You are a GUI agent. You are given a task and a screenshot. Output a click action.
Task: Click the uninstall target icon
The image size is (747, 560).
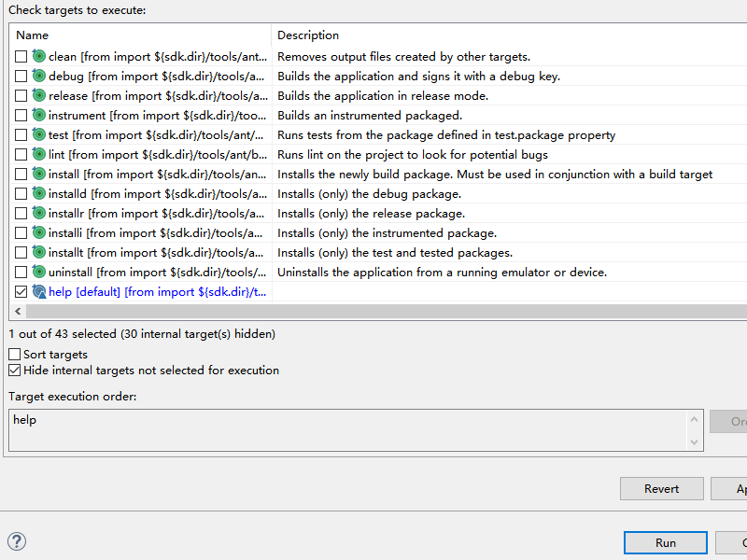coord(39,273)
